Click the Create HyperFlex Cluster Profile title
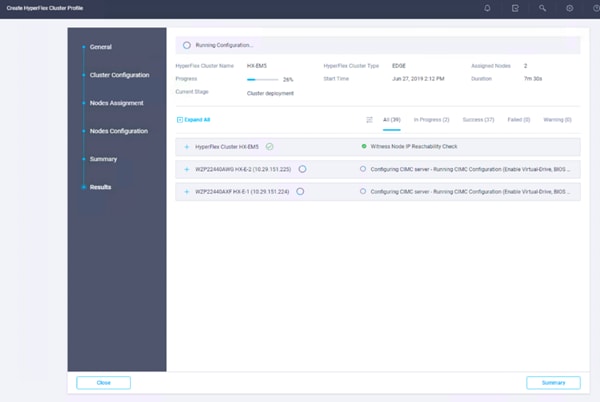 pyautogui.click(x=45, y=8)
